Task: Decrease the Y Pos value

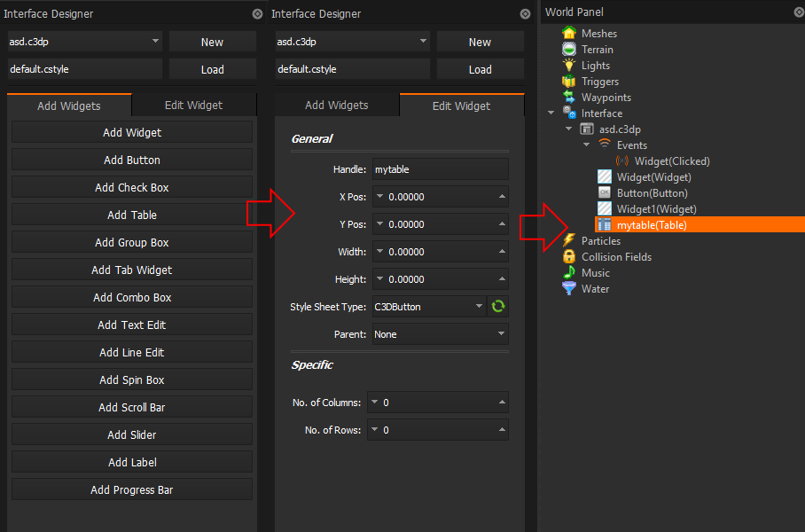Action: [x=380, y=224]
